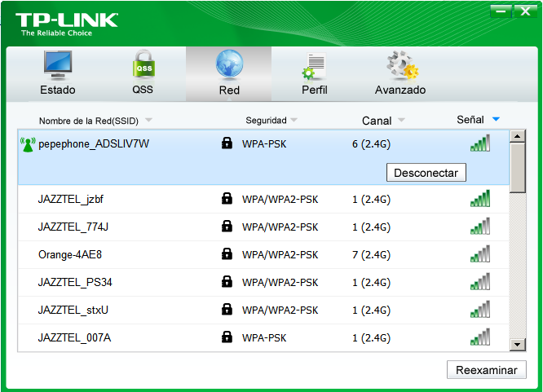This screenshot has width=543, height=392.
Task: Open the Perfil document icon
Action: coord(314,66)
